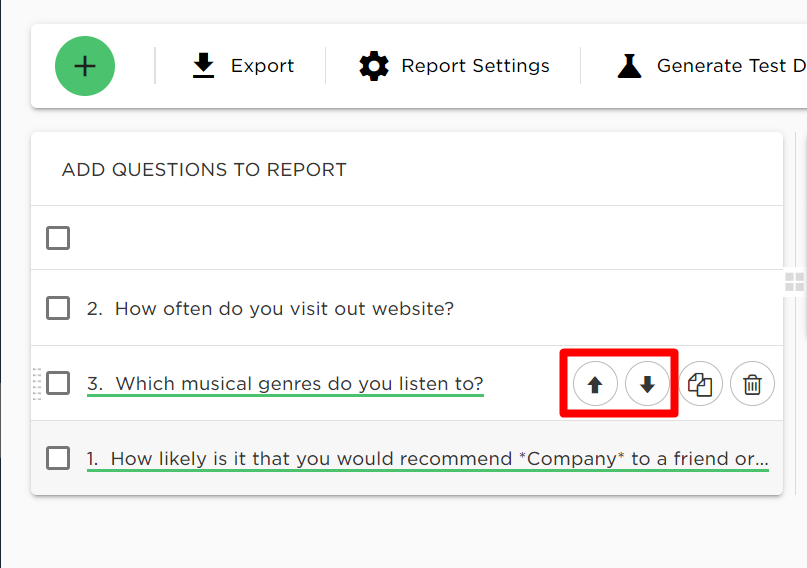
Task: Click the drag handle beside question 3
Action: (37, 384)
